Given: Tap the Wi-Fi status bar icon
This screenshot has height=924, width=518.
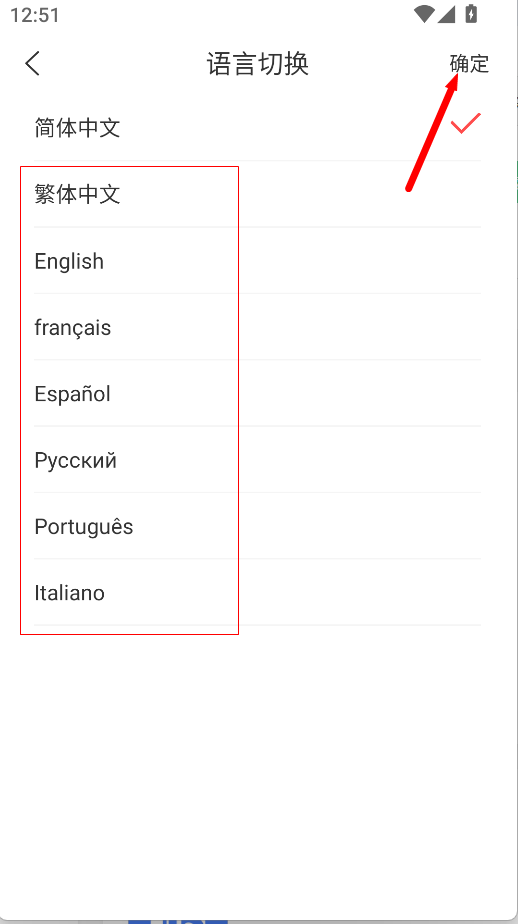Looking at the screenshot, I should (424, 14).
